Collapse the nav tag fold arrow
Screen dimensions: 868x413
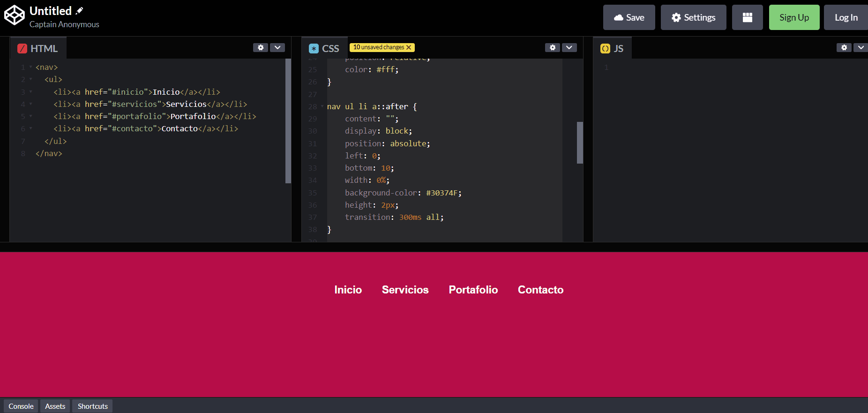pyautogui.click(x=31, y=67)
